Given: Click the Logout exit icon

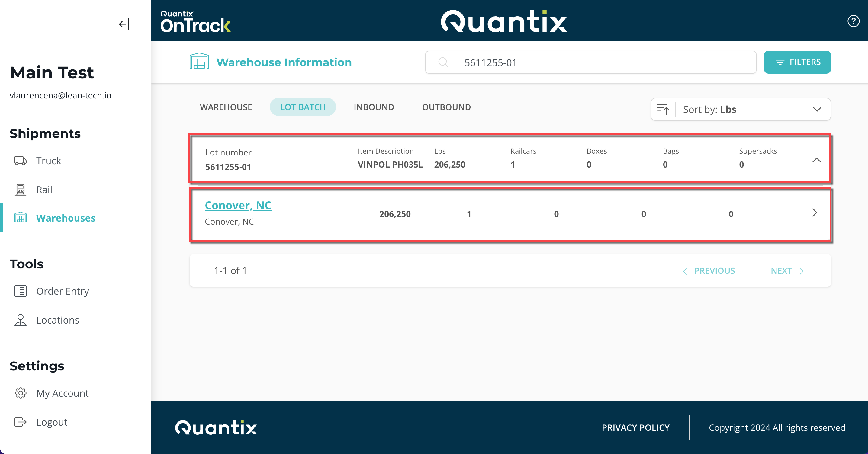Looking at the screenshot, I should 20,422.
